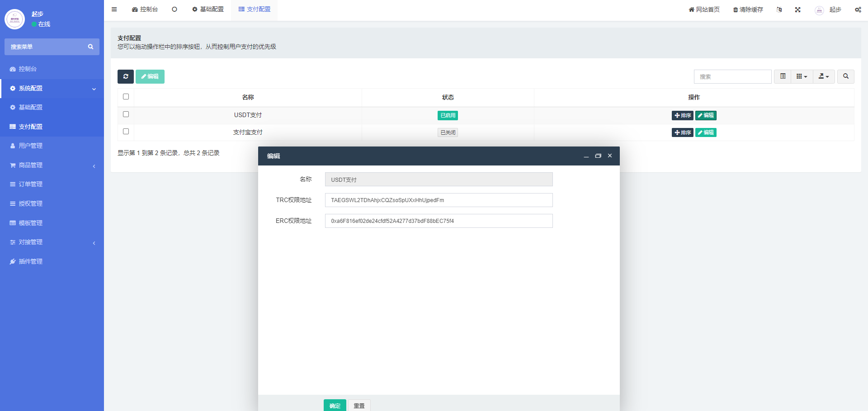Toggle the hamburger sidebar menu icon
This screenshot has width=868, height=411.
coord(114,9)
